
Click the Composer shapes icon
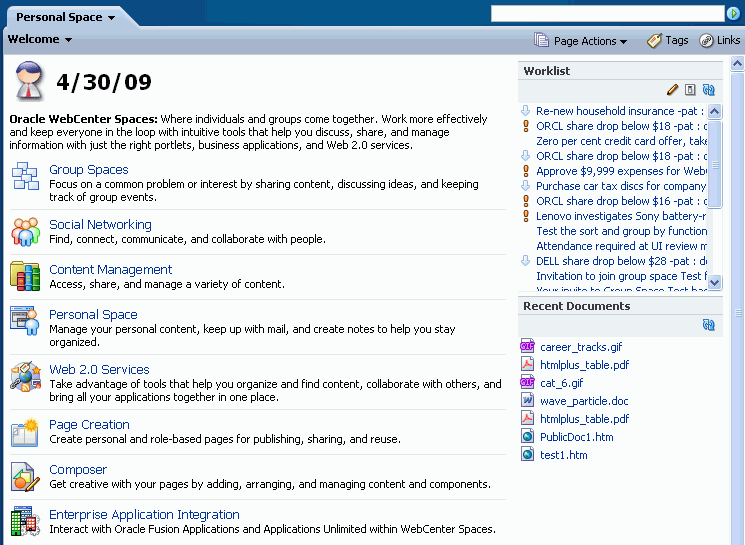point(25,477)
